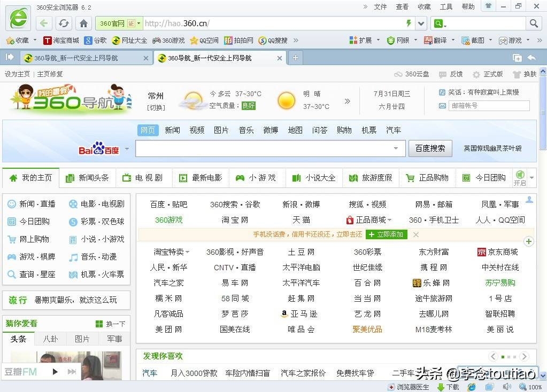
Task: Expand the address bar history dropdown
Action: point(421,23)
